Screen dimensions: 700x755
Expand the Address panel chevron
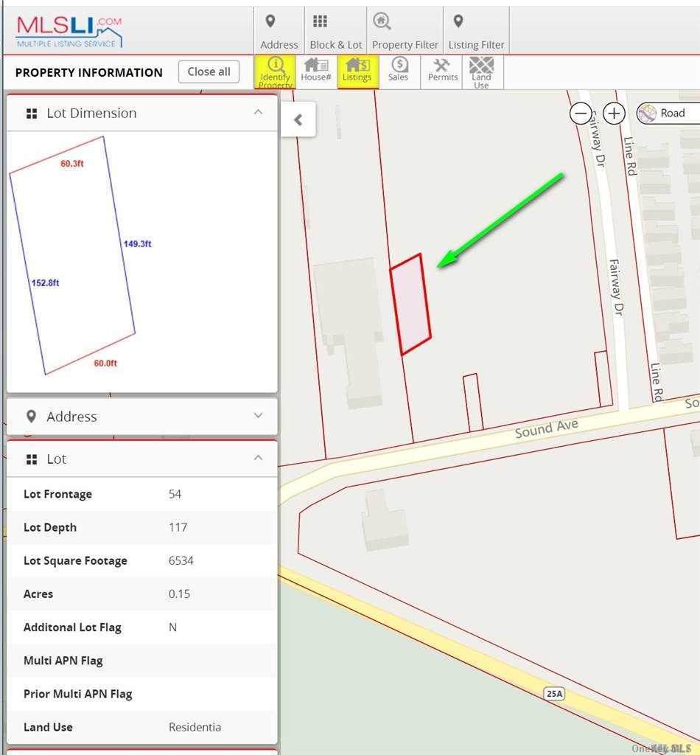click(259, 416)
